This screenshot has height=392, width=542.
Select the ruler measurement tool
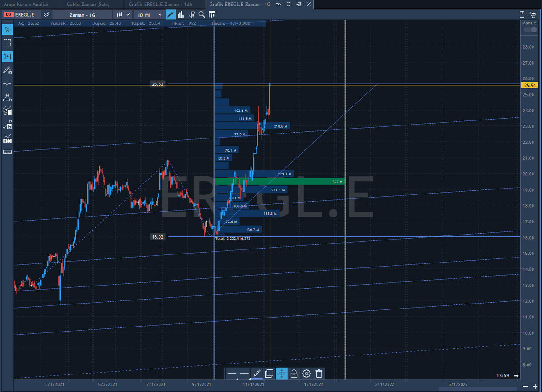coord(7,152)
